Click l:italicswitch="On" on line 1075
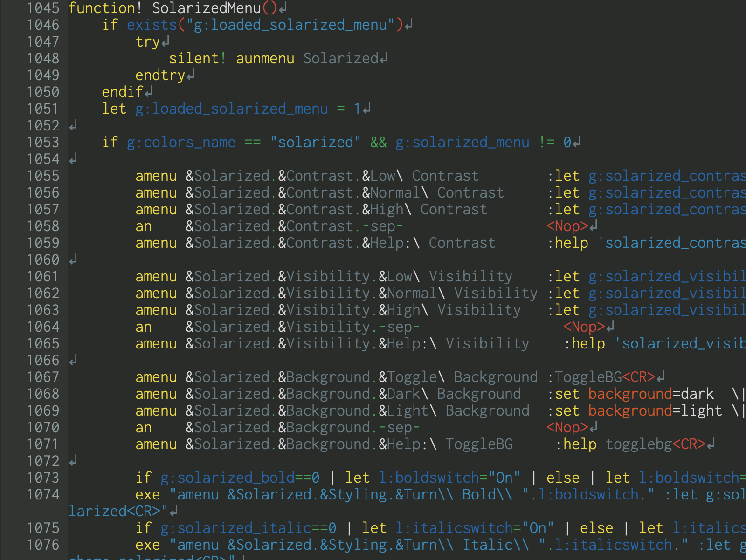 [x=475, y=528]
